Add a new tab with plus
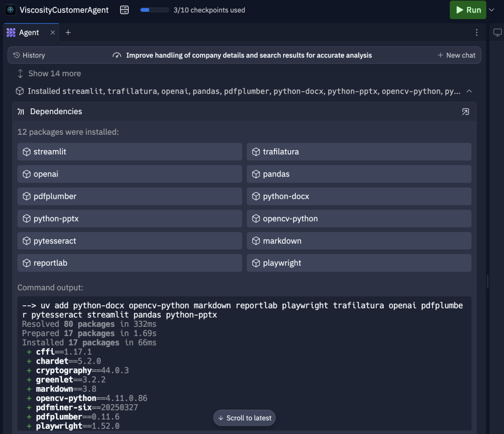Screen dimensions: 504x434 (68, 33)
